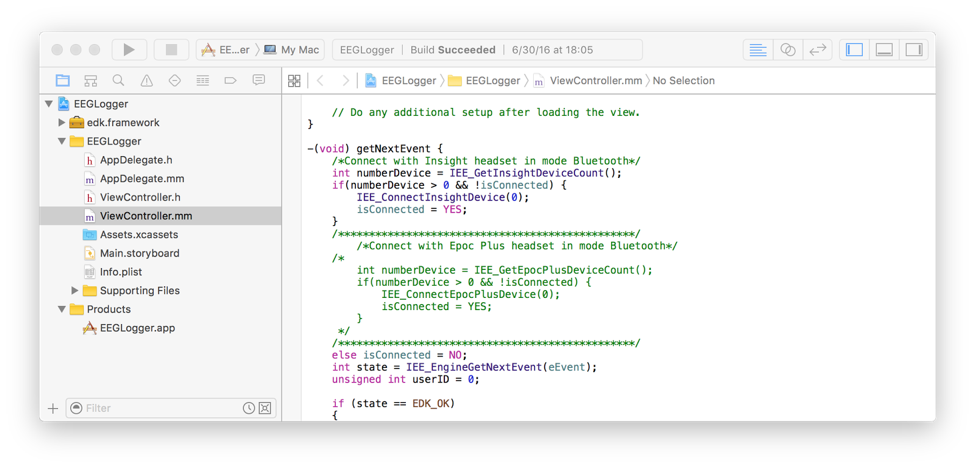Image resolution: width=975 pixels, height=468 pixels.
Task: Run the EEGLogger build with Play button
Action: pos(129,50)
